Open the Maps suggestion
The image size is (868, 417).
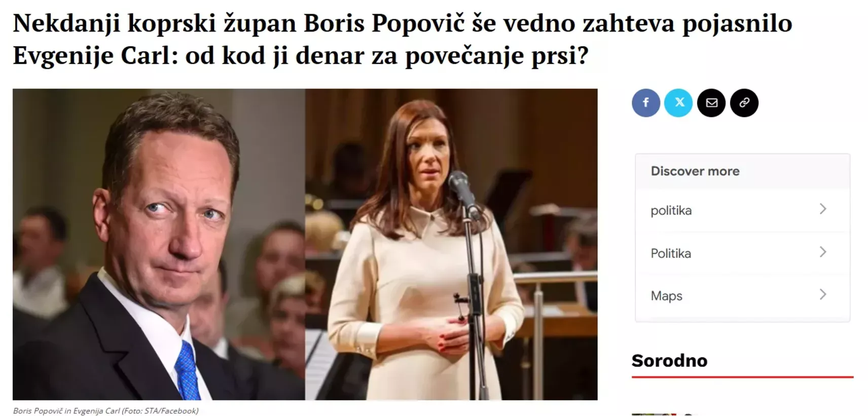742,296
